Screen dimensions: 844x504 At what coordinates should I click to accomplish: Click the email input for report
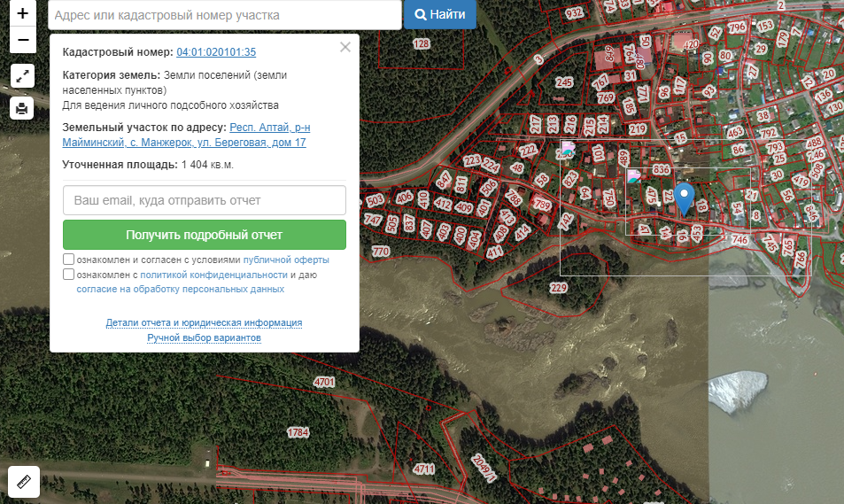(x=204, y=200)
